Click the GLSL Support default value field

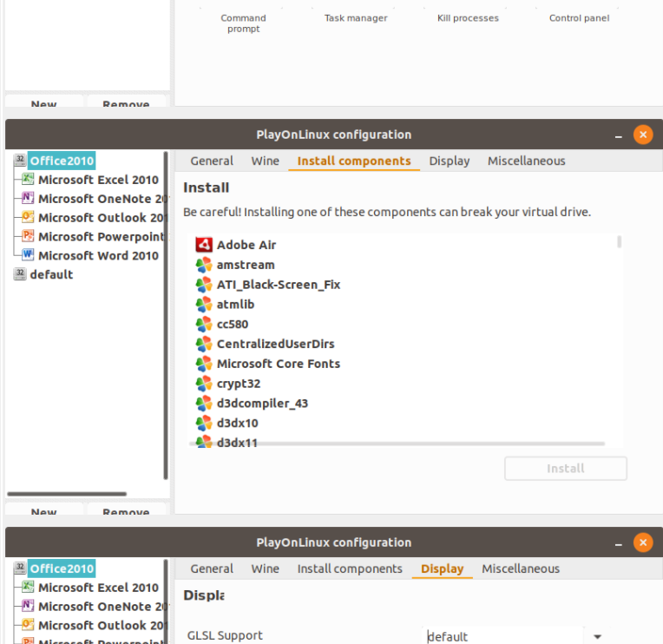(503, 636)
